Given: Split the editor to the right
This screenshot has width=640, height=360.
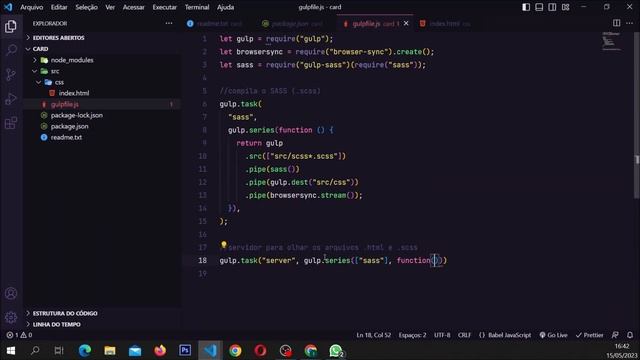Looking at the screenshot, I should tap(616, 23).
